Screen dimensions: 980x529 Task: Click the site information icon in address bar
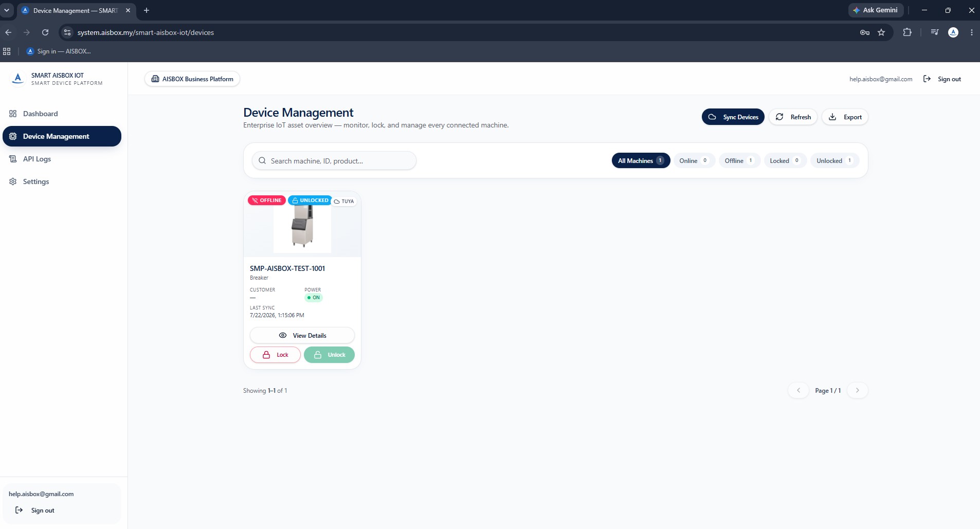[x=67, y=32]
